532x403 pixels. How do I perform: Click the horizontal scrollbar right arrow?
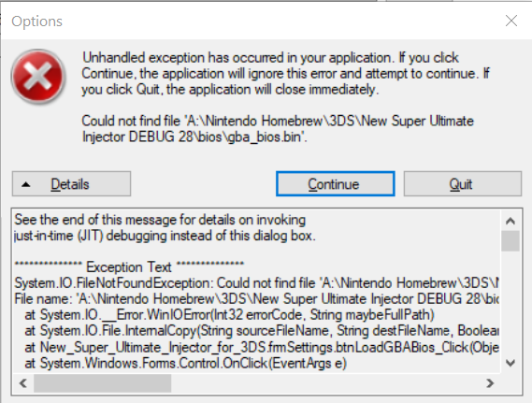tap(490, 383)
